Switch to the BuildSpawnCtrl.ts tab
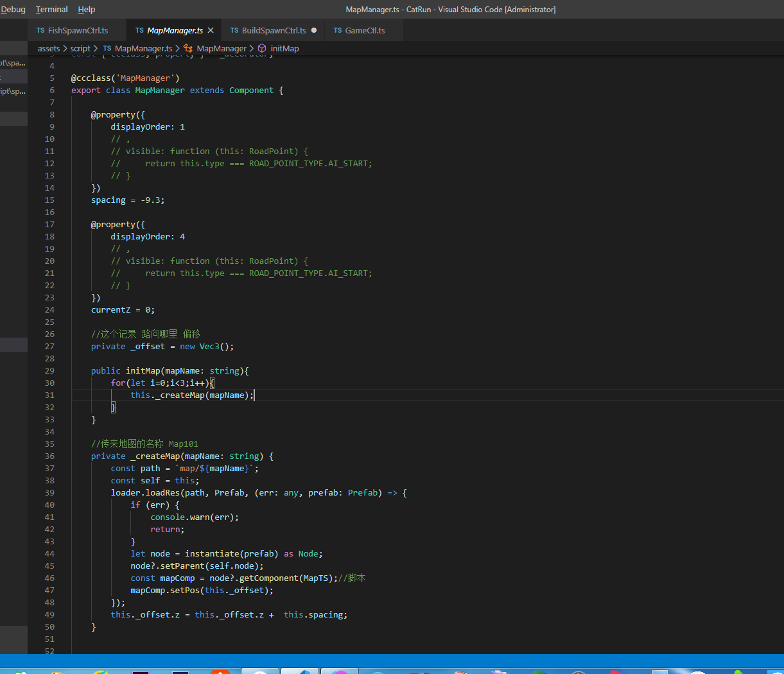Image resolution: width=784 pixels, height=674 pixels. 274,30
